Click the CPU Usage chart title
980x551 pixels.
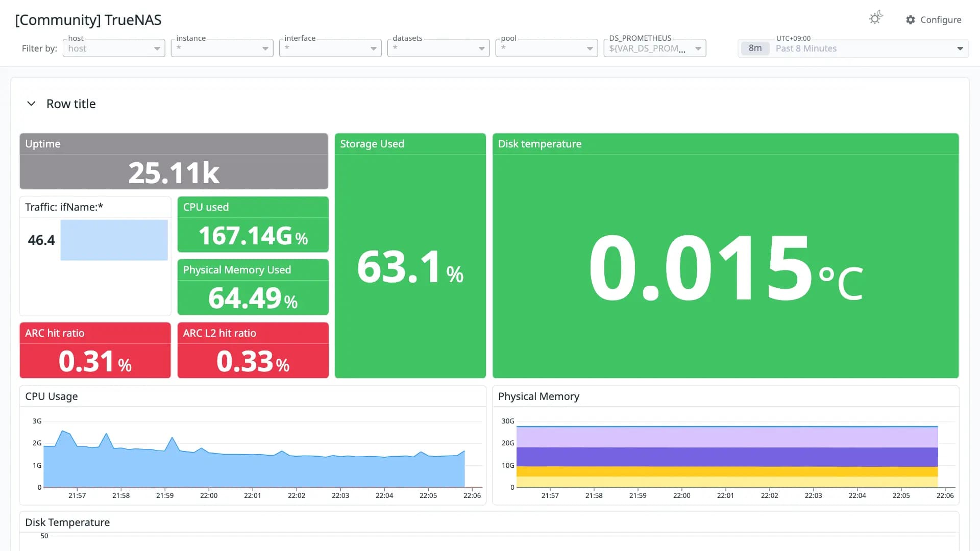52,396
